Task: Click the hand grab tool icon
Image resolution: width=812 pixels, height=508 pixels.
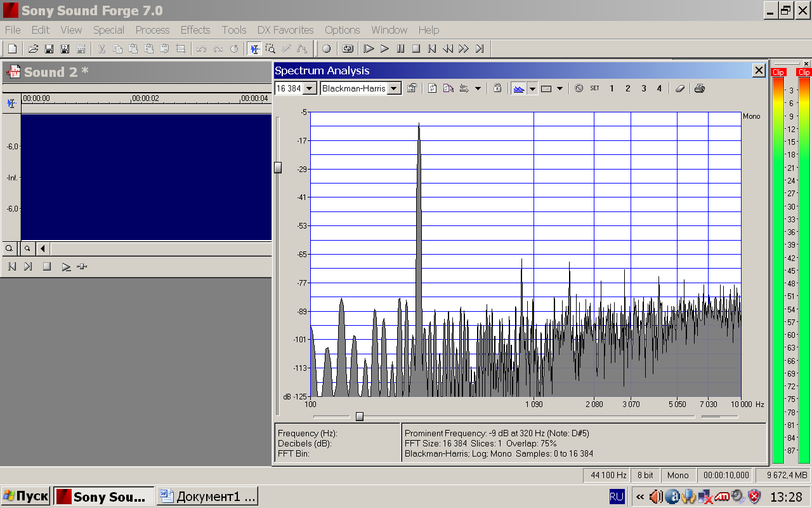Action: (x=464, y=88)
